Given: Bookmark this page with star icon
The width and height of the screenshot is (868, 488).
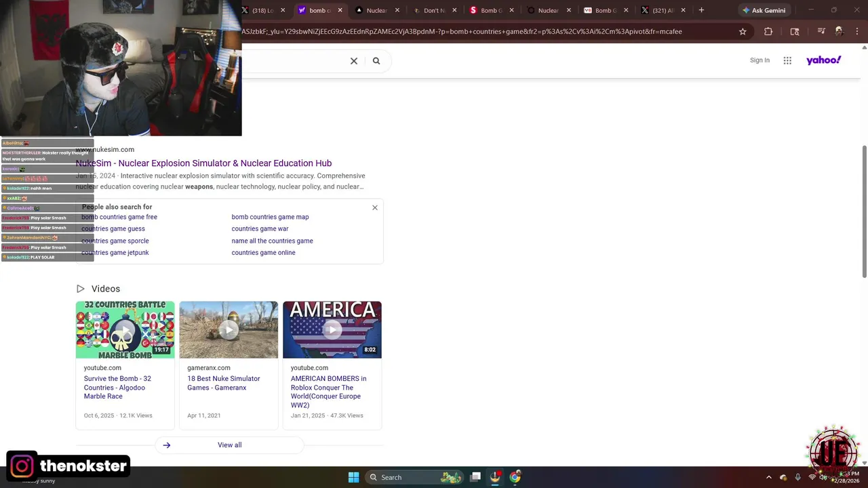Looking at the screenshot, I should (743, 31).
